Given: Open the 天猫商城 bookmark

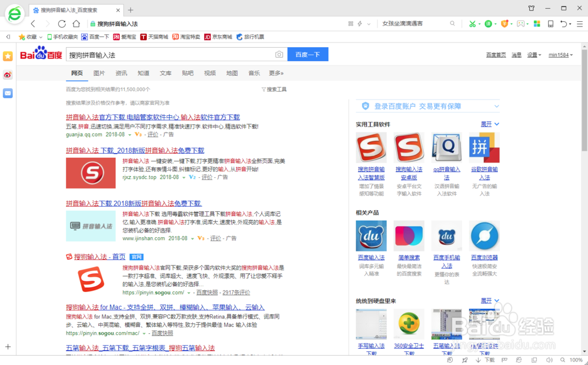Looking at the screenshot, I should [154, 37].
